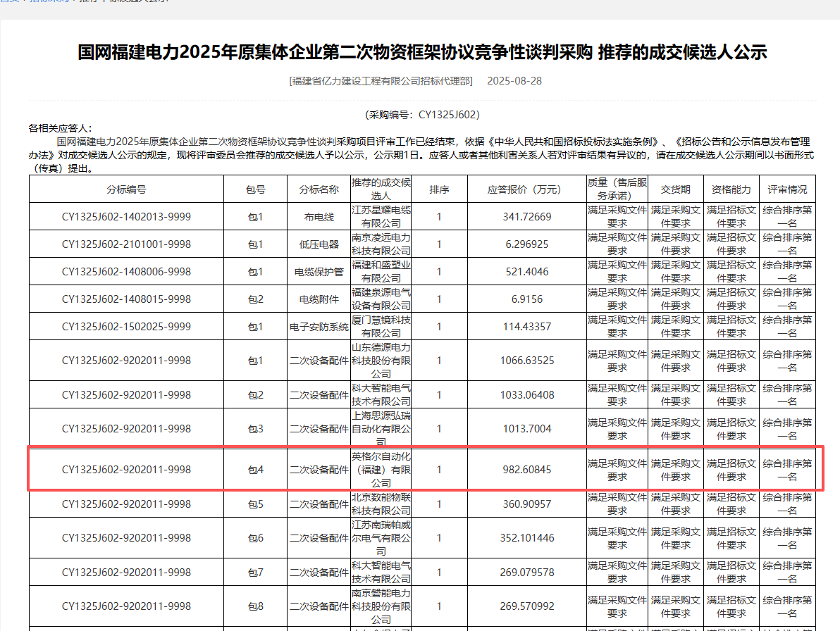Click the 质量（售后服务承诺） column header
The width and height of the screenshot is (840, 631).
617,189
